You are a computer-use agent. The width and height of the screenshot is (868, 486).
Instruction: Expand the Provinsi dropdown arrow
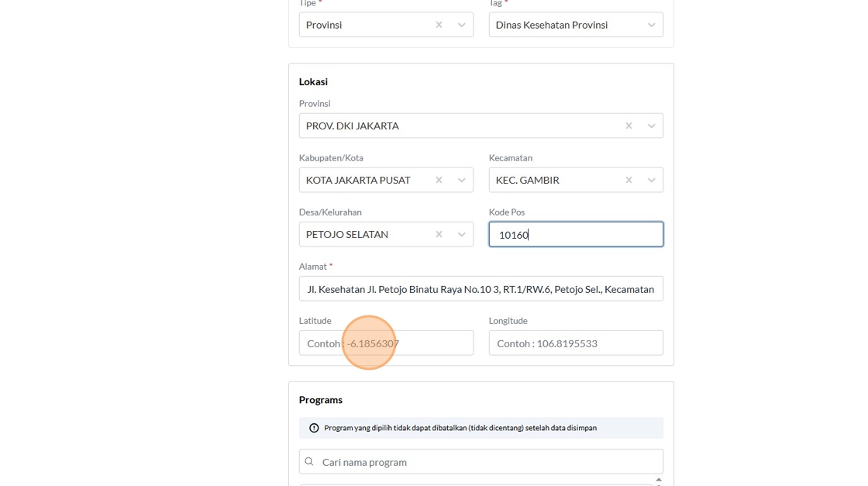tap(652, 126)
